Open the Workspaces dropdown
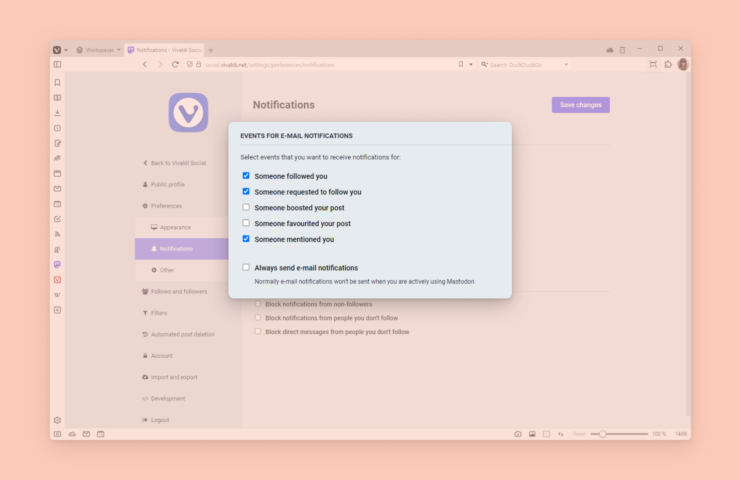 click(x=99, y=50)
